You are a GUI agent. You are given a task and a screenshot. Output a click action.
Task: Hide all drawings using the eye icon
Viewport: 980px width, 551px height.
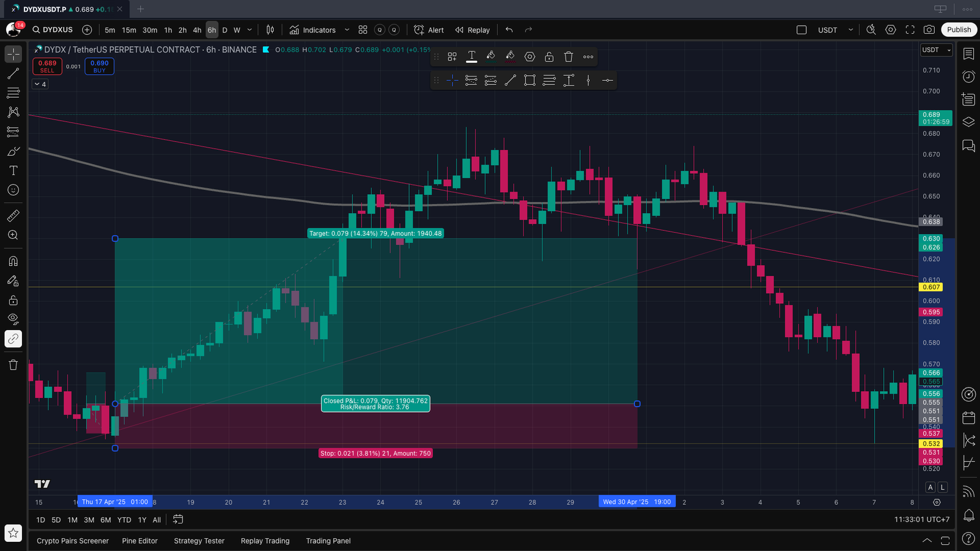[x=13, y=319]
